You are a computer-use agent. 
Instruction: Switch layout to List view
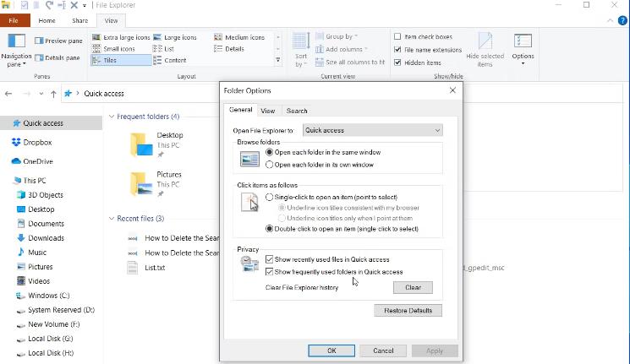(163, 49)
